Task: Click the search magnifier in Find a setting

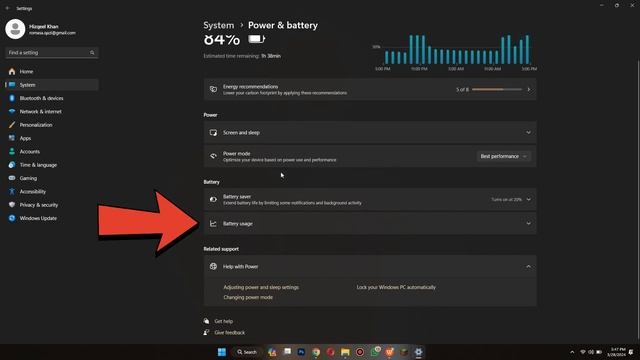Action: 92,53
